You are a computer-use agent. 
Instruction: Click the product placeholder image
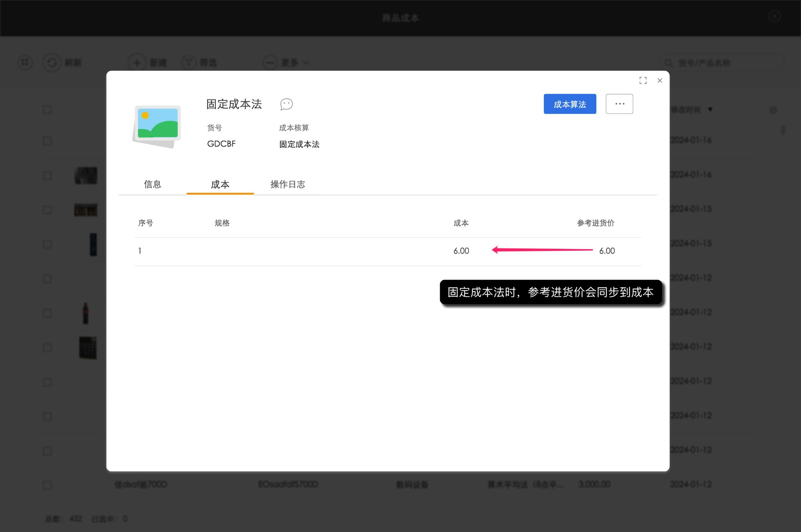click(x=157, y=126)
